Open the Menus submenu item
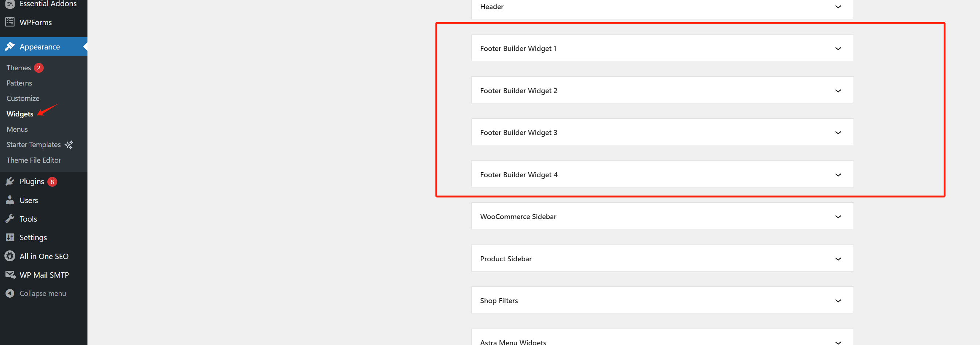The height and width of the screenshot is (345, 980). 17,129
